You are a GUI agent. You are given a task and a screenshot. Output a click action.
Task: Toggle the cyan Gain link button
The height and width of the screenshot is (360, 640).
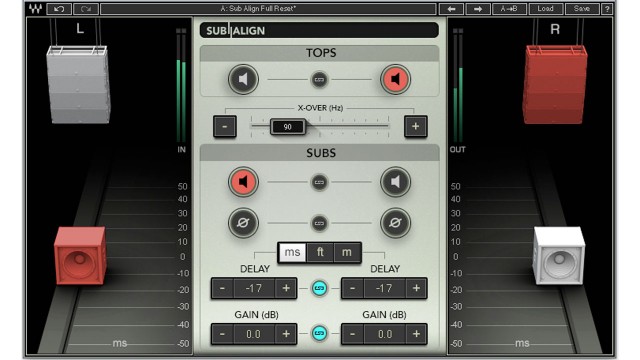pos(319,333)
